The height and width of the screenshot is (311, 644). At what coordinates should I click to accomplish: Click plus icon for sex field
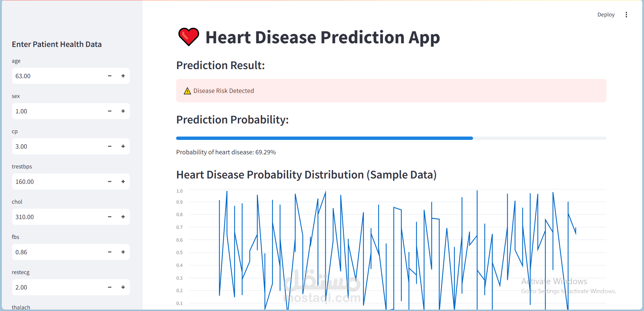[x=123, y=111]
